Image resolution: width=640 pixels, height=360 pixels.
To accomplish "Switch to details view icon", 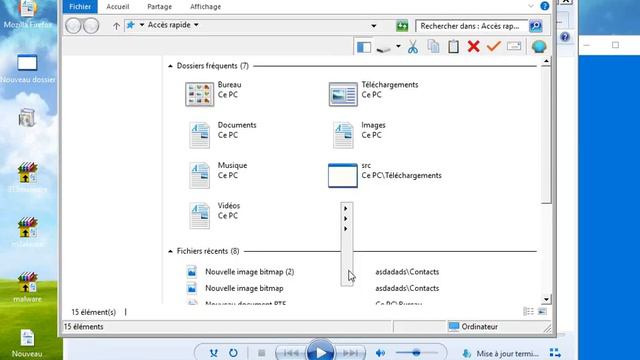I will [529, 312].
